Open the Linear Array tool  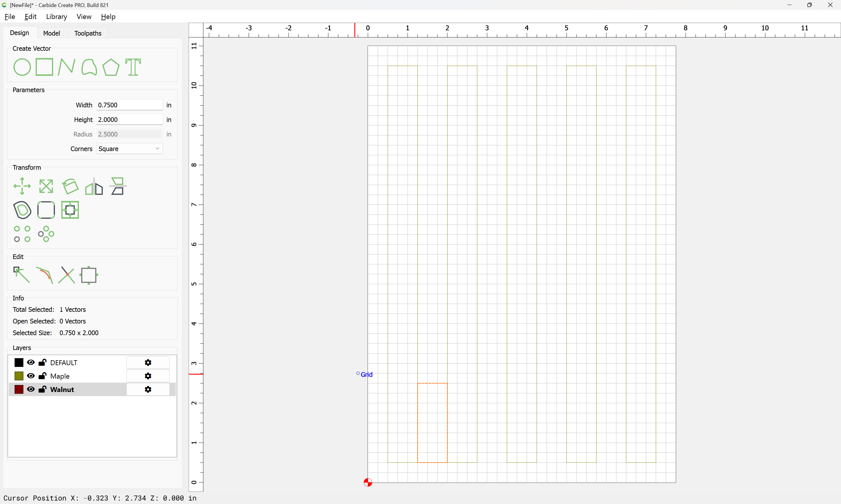pos(22,234)
